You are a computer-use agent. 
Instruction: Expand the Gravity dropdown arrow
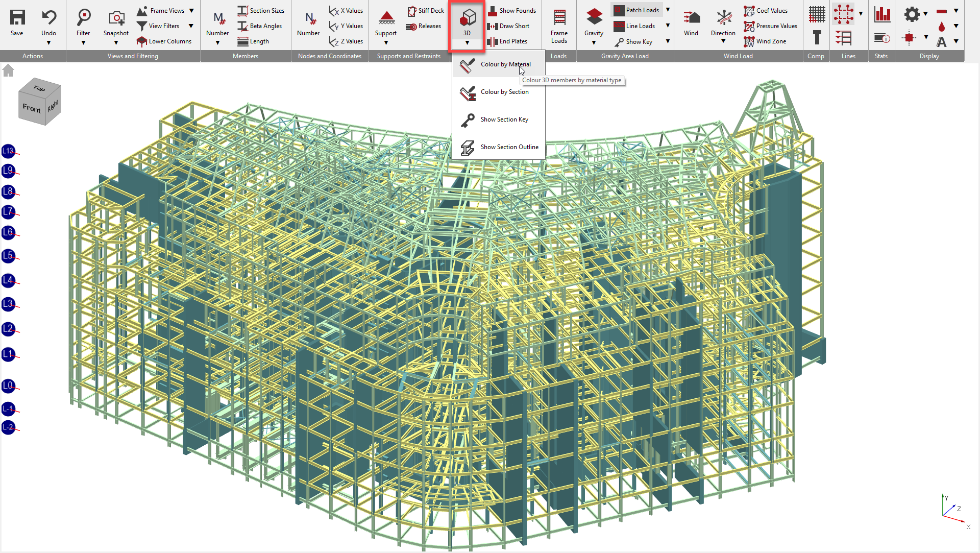594,43
